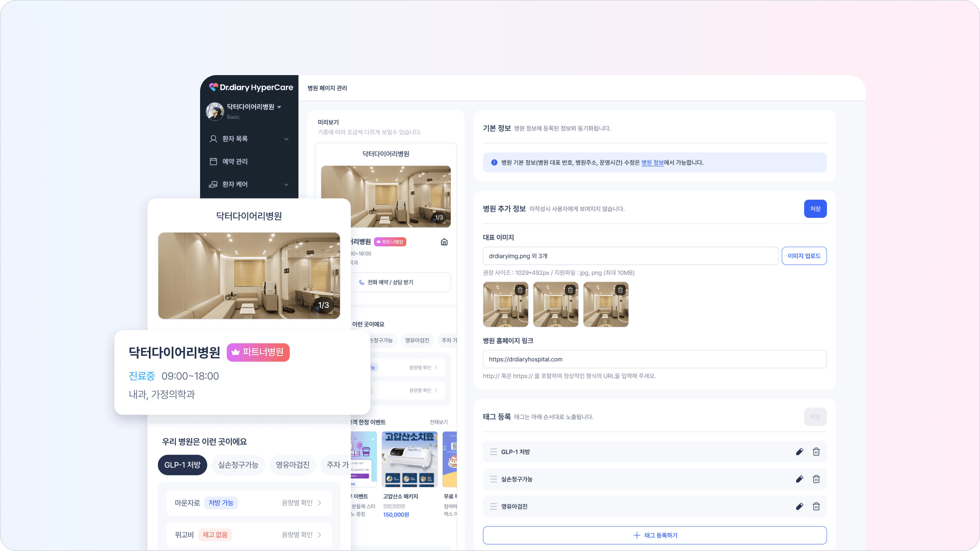Open 위고비 용량별 확인 chevron
The width and height of the screenshot is (980, 551).
[319, 535]
